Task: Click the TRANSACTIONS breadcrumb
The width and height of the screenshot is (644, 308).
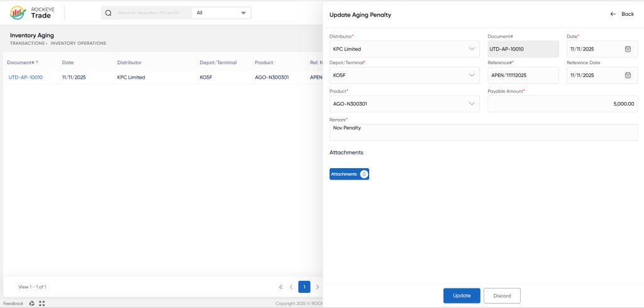Action: pos(27,43)
